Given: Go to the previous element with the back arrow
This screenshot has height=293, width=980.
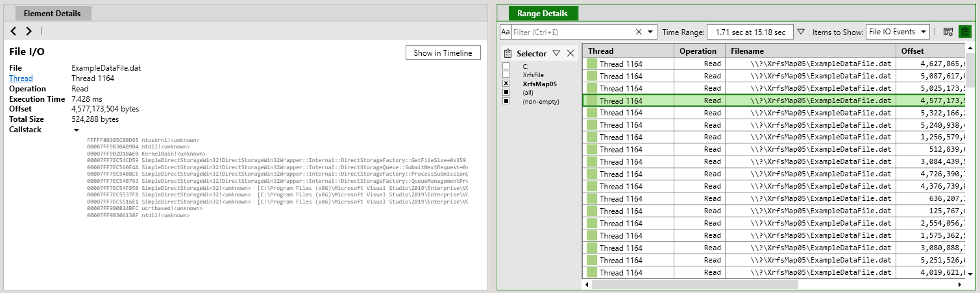Looking at the screenshot, I should pos(14,31).
